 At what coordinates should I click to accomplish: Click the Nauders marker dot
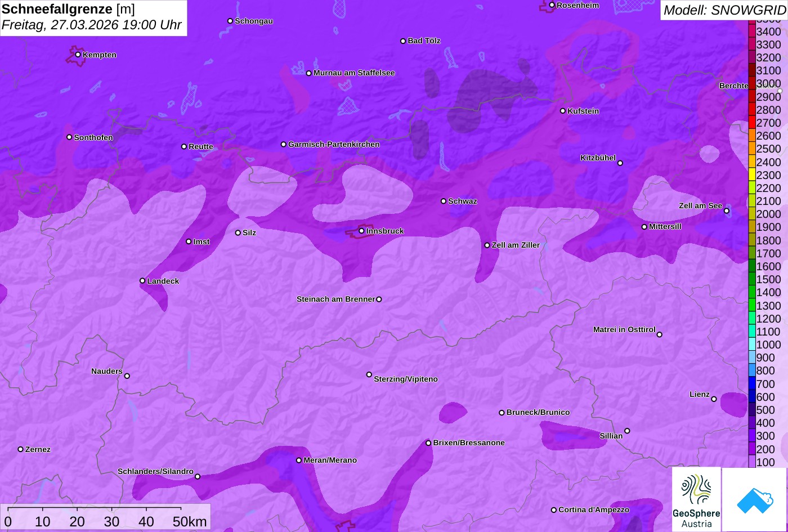tap(127, 376)
